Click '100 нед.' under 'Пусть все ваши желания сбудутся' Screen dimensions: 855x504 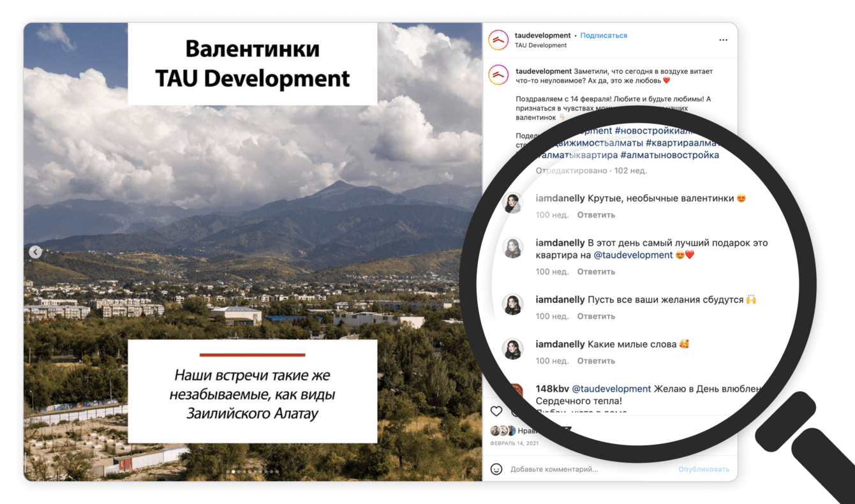553,316
